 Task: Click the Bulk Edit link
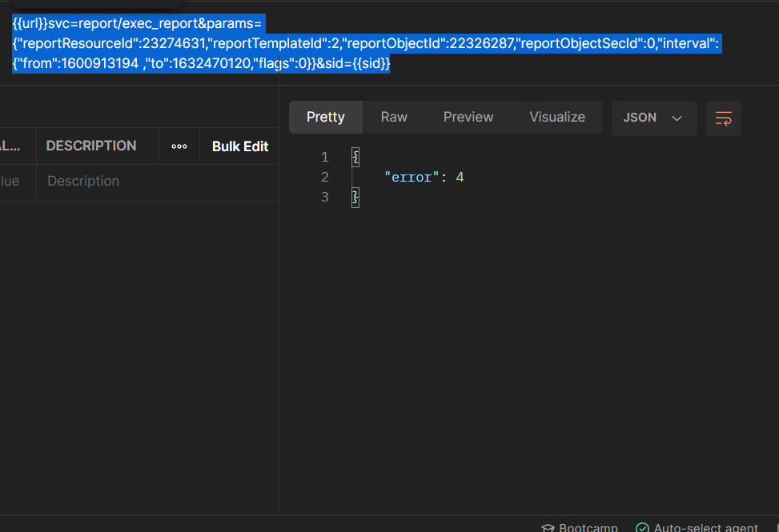[240, 146]
